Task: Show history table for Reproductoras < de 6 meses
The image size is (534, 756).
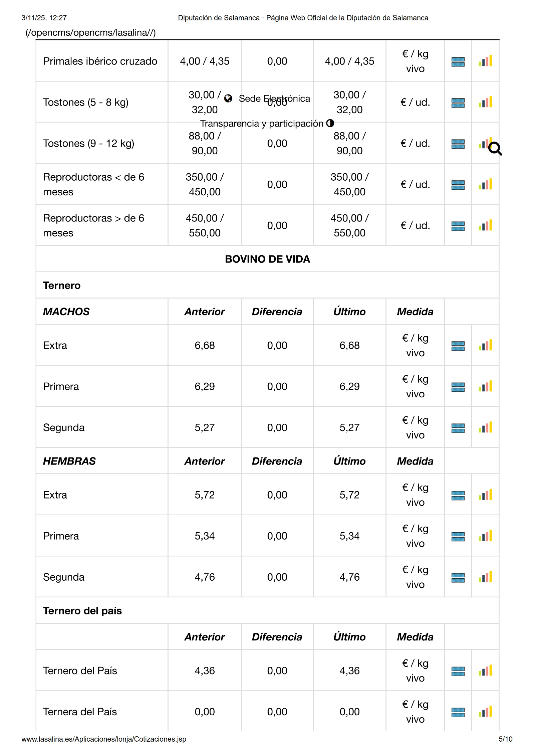Action: tap(458, 185)
